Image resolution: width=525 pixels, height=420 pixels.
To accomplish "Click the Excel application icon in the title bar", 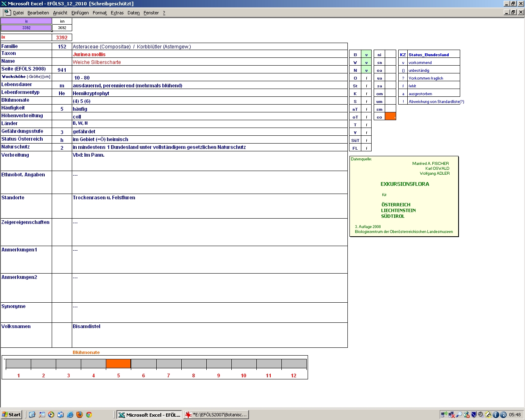I will 4,4.
